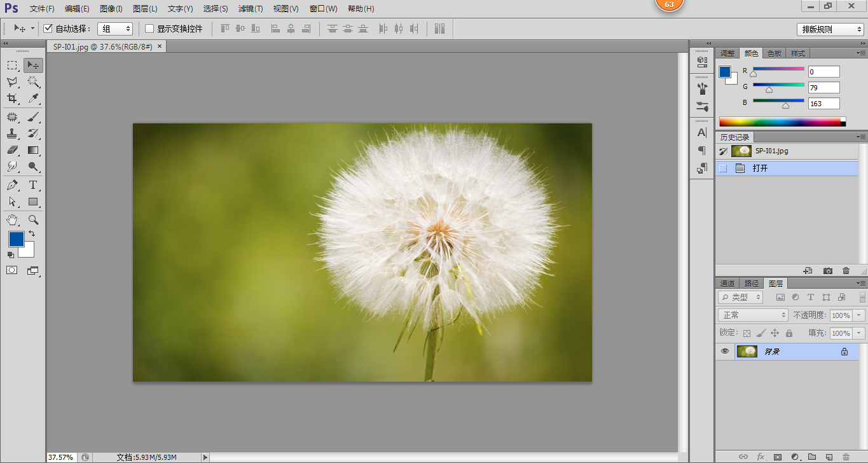Open the Paragraph panel icon
Viewport: 868px width, 463px height.
(x=702, y=151)
